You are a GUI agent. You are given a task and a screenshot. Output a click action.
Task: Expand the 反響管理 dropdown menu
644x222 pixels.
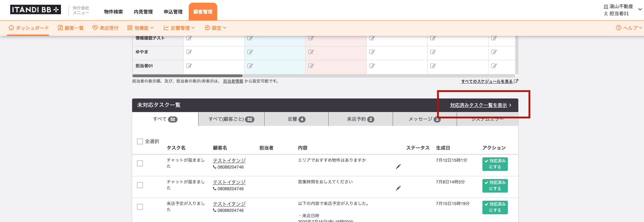tap(179, 28)
